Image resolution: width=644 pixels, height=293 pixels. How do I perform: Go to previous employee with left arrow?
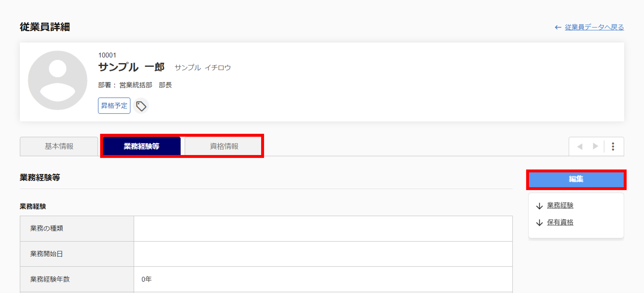(x=580, y=147)
